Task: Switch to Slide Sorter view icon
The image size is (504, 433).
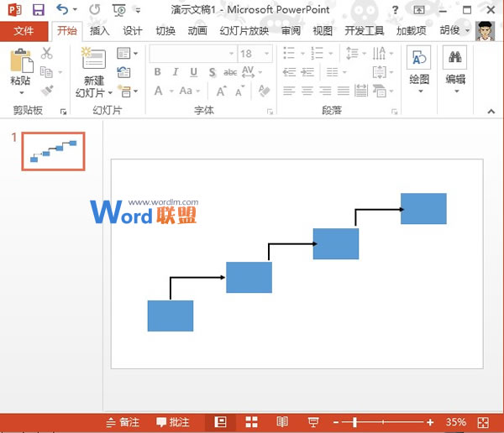Action: click(x=251, y=422)
